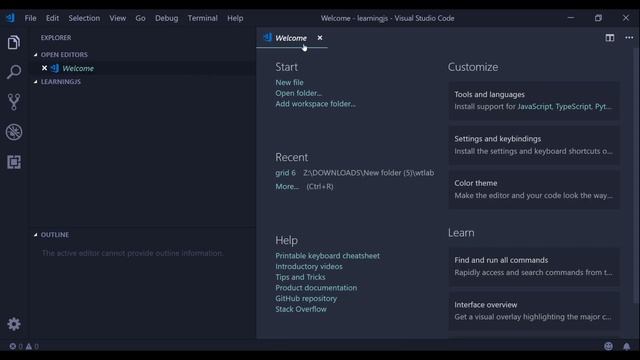
Task: Open the Debug view in activity bar
Action: (x=13, y=132)
